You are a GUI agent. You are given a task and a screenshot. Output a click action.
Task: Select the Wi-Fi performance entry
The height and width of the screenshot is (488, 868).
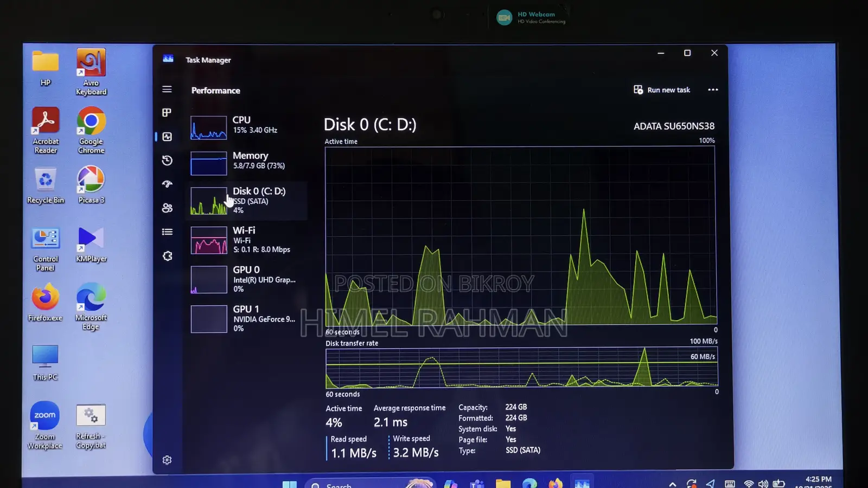coord(247,240)
